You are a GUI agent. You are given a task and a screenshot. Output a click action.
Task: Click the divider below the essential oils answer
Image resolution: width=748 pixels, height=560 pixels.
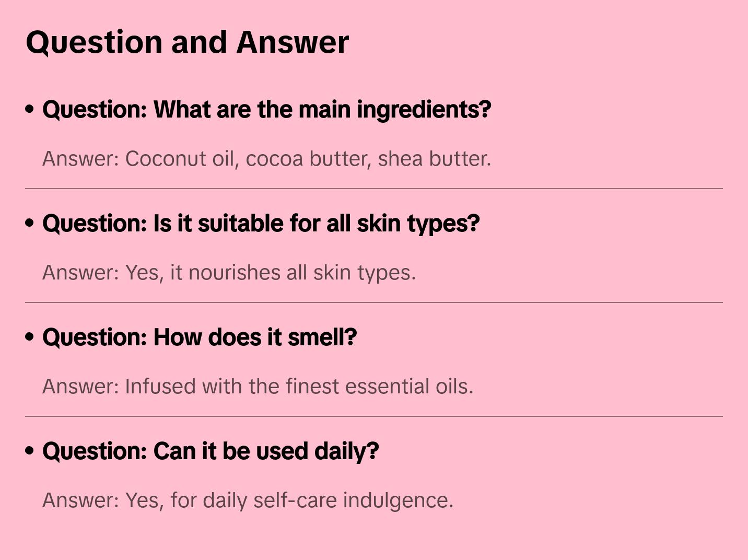[x=374, y=416]
